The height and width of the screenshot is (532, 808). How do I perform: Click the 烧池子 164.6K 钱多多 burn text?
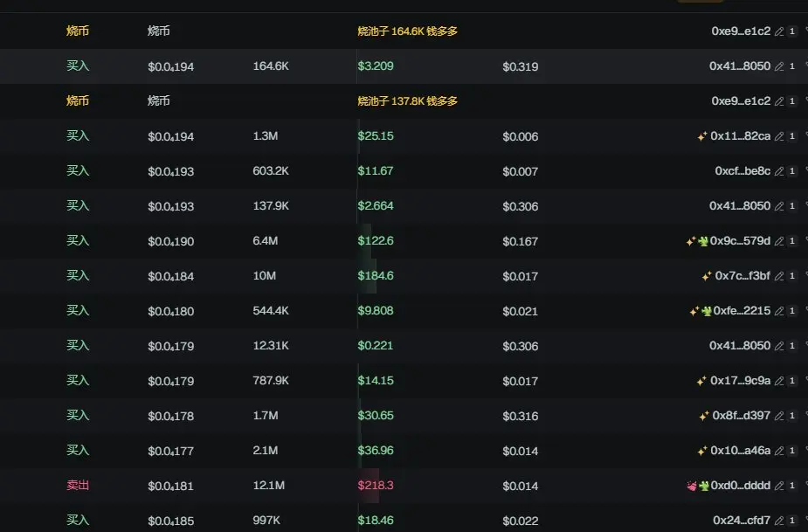[407, 31]
